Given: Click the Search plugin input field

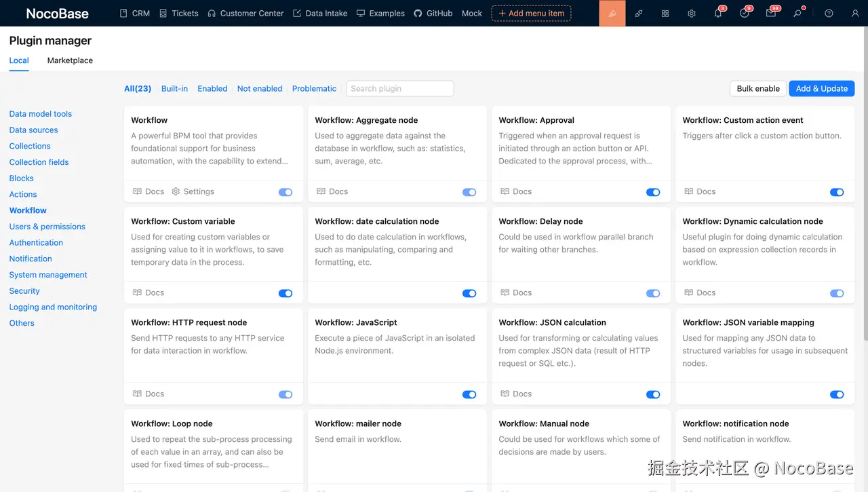Looking at the screenshot, I should coord(399,88).
